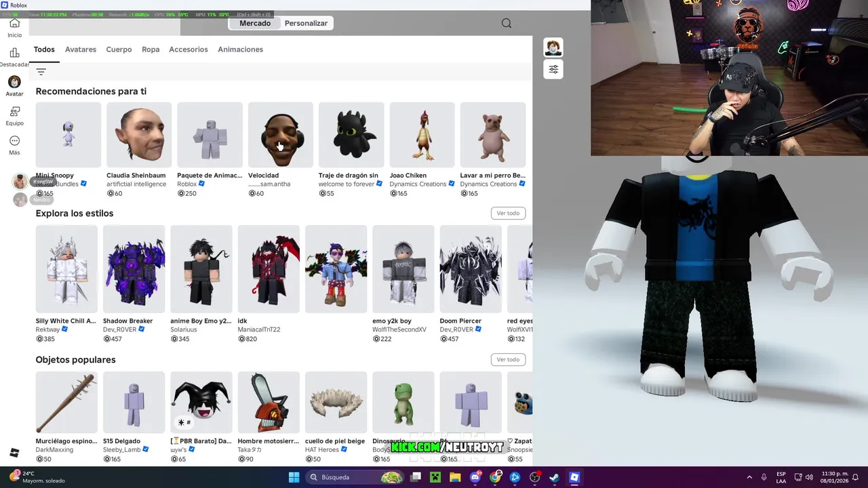This screenshot has height=488, width=868.
Task: Open the Velocidad head thumbnail
Action: 281,135
